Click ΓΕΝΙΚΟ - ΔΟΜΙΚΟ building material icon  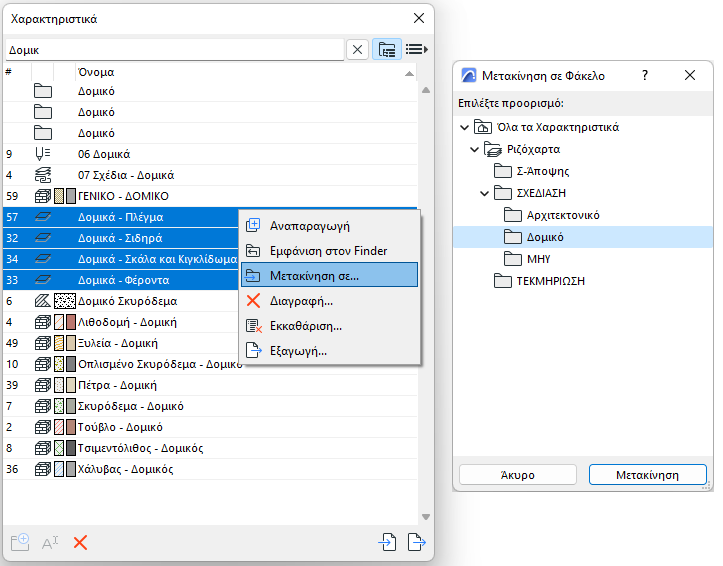(x=43, y=196)
